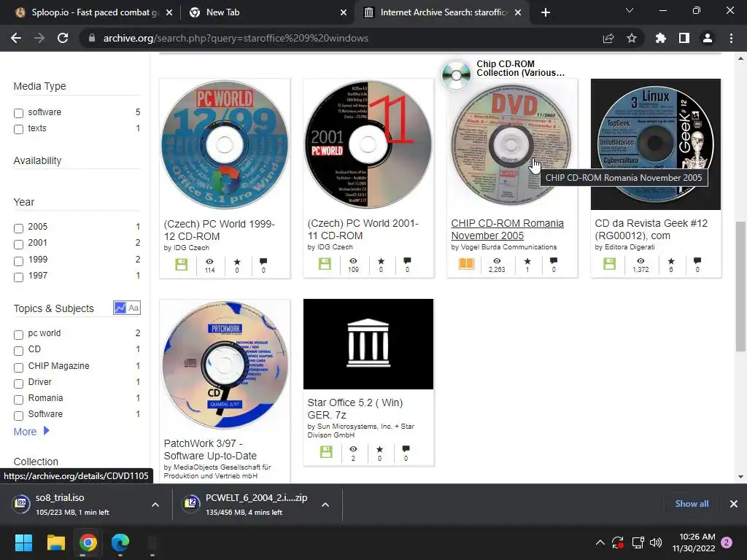Check the texts media type checkbox
Viewport: 747px width, 560px height.
[x=18, y=129]
